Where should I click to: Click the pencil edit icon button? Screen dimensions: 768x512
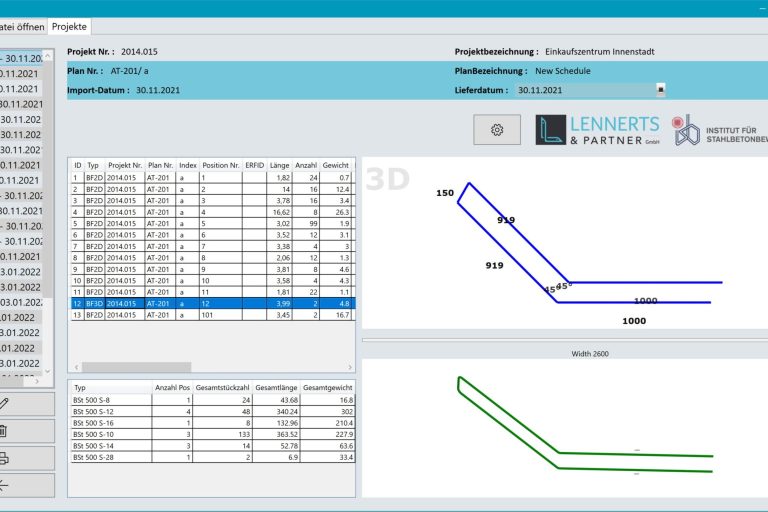pos(27,404)
